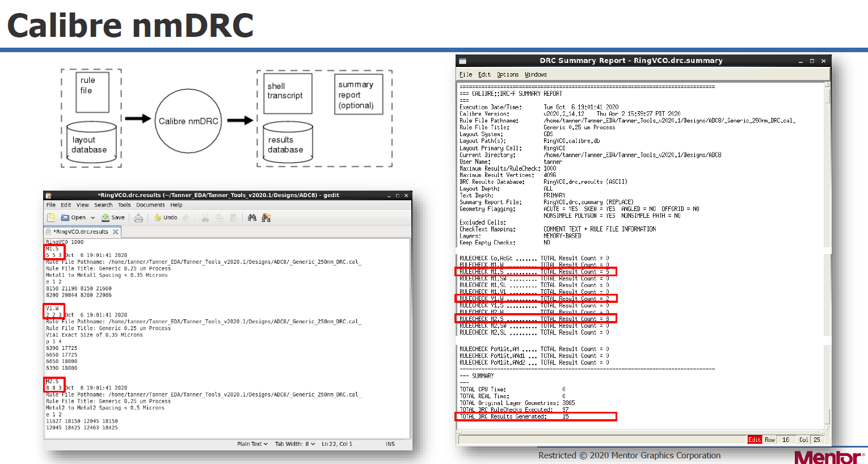Click the scroll-up arrow in DRC Summary Report
868x464 pixels.
827,85
